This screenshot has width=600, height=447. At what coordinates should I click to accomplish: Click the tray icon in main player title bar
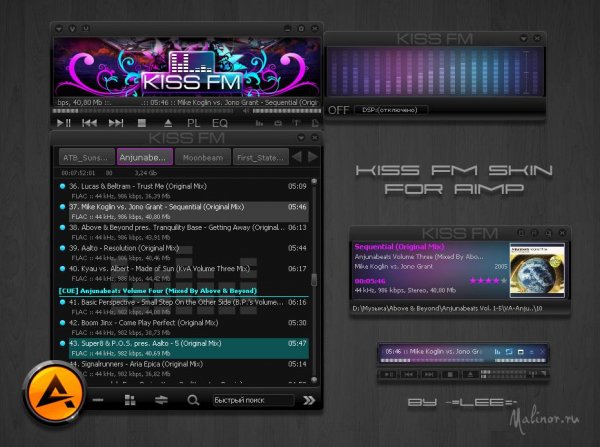click(x=287, y=29)
